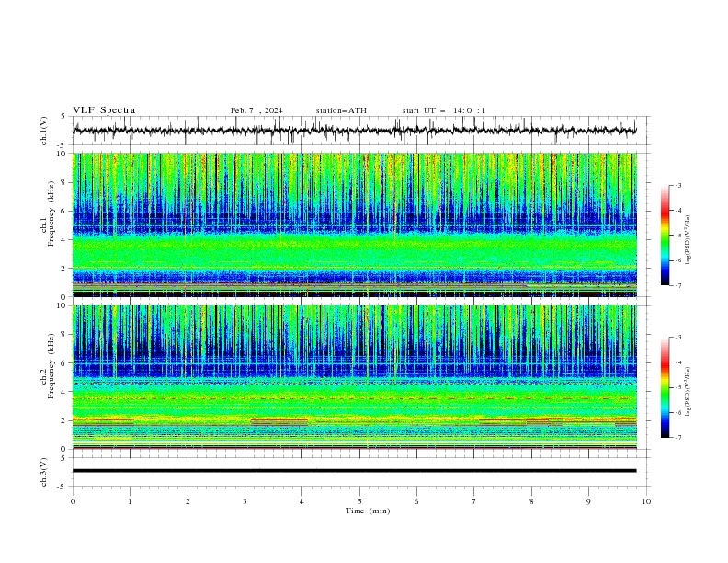
Task: Click the "ch.3(V)" axis label
Action: click(x=44, y=472)
